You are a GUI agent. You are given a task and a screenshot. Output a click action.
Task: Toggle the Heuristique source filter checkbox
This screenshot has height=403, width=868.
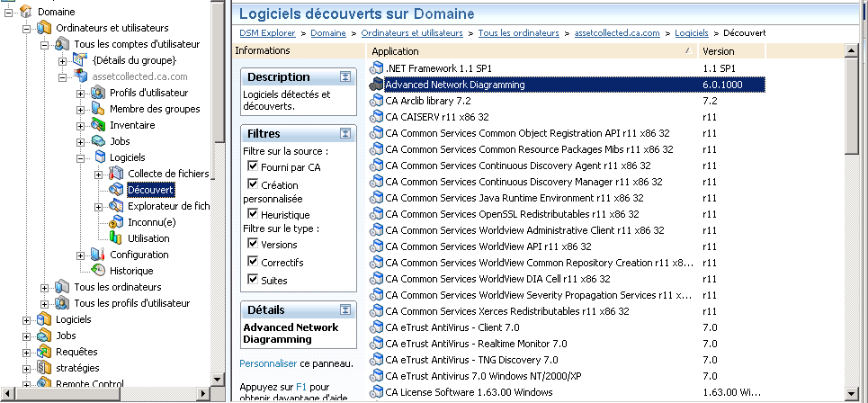253,214
